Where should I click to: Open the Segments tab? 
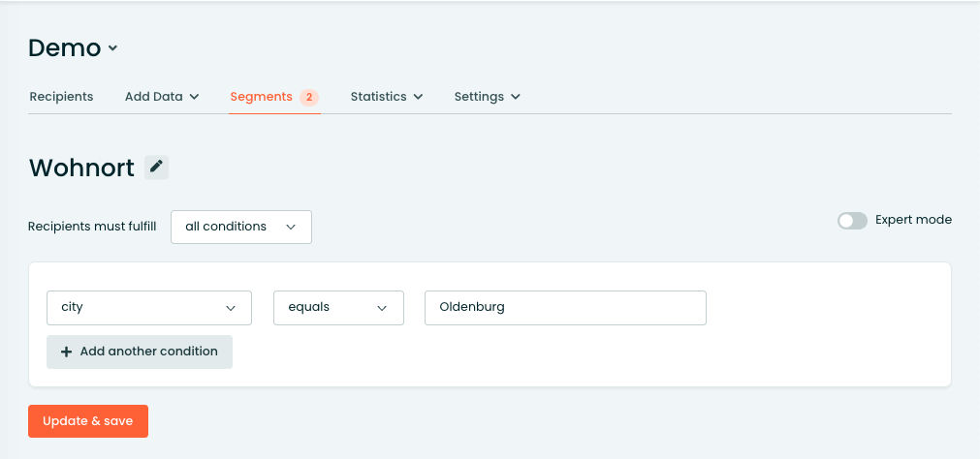pyautogui.click(x=262, y=97)
